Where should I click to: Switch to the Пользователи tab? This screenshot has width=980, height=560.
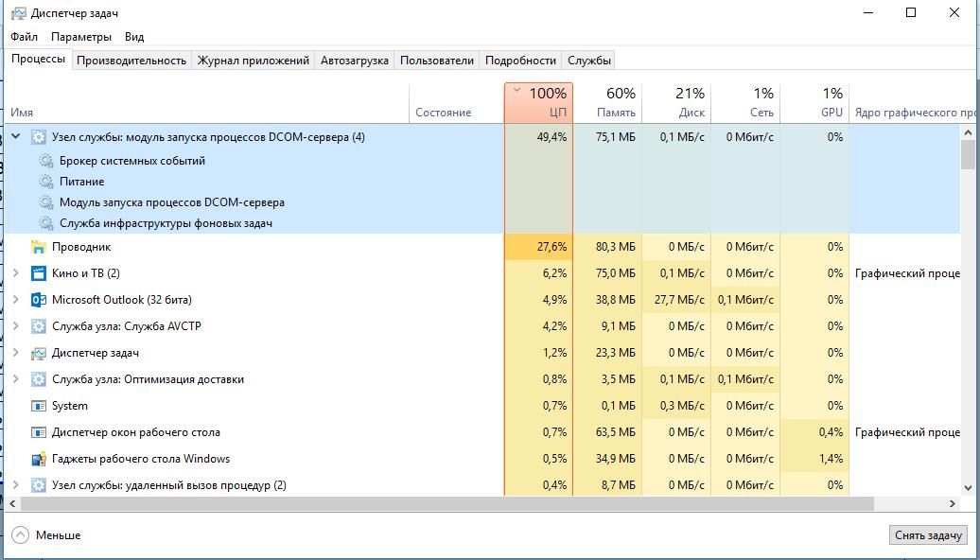pyautogui.click(x=437, y=61)
